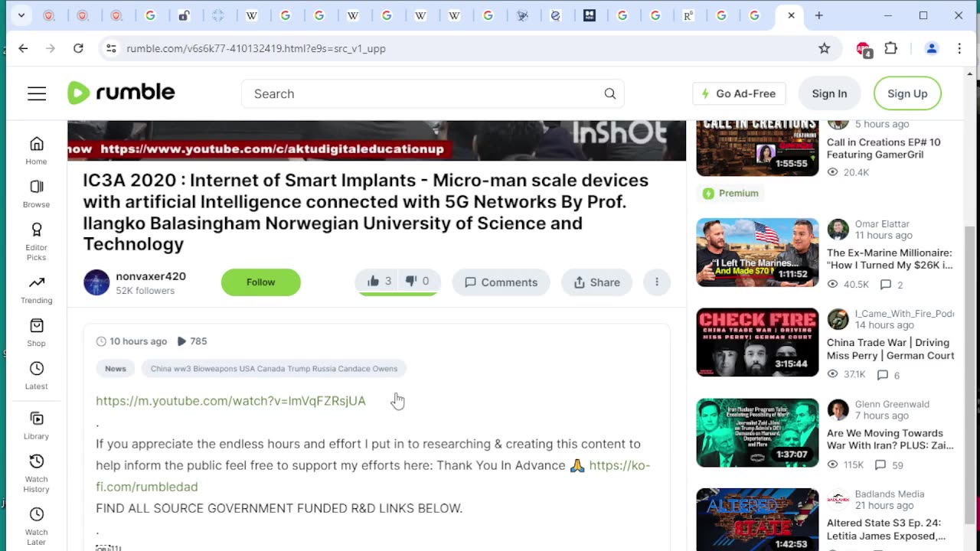Open Browse in the sidebar

(36, 194)
